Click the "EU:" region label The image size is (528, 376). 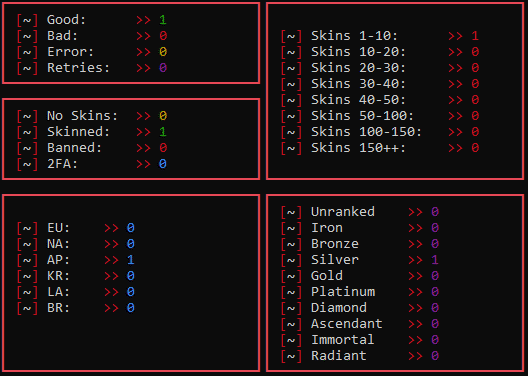click(58, 228)
